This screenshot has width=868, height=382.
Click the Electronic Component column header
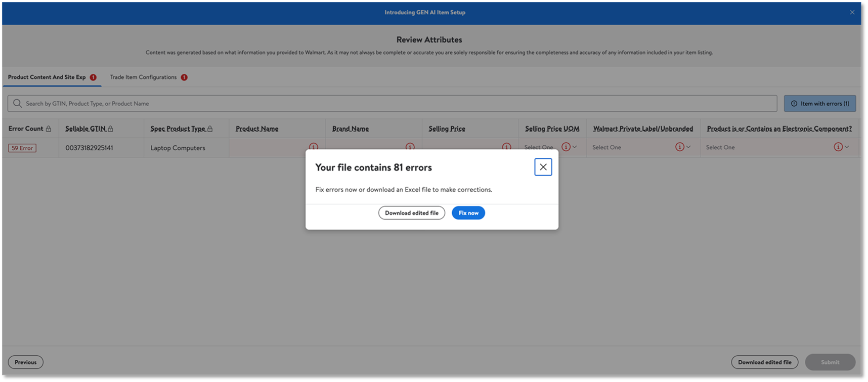tap(779, 129)
